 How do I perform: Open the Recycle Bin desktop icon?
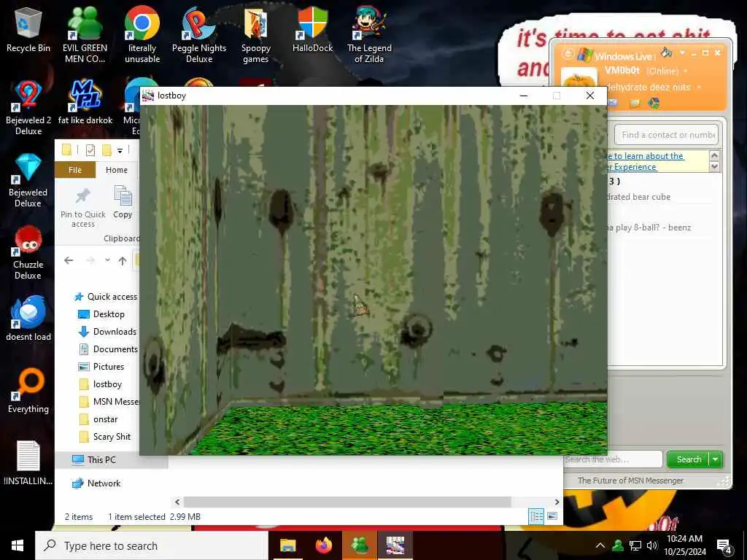click(x=28, y=30)
